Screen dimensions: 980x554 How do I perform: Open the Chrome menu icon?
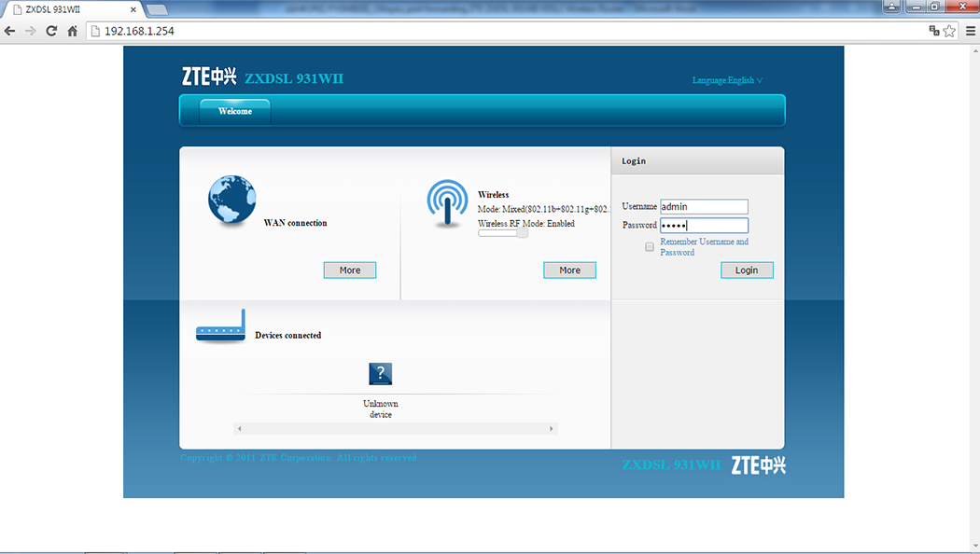pyautogui.click(x=971, y=31)
